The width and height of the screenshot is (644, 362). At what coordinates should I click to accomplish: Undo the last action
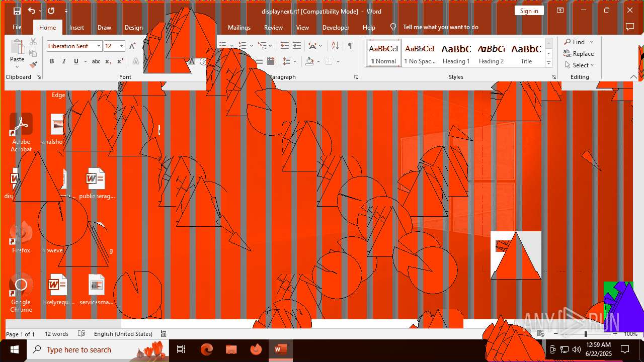[x=31, y=11]
